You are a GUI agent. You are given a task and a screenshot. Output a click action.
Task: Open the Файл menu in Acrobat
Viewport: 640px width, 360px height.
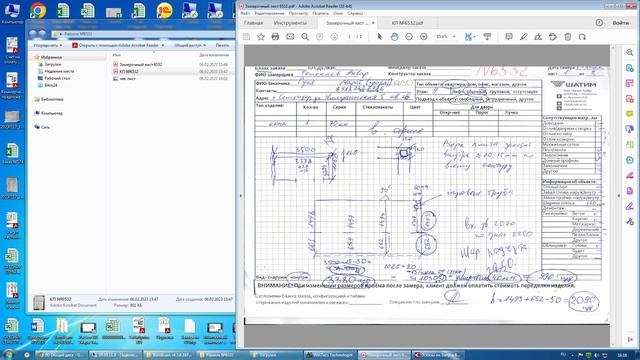[245, 13]
